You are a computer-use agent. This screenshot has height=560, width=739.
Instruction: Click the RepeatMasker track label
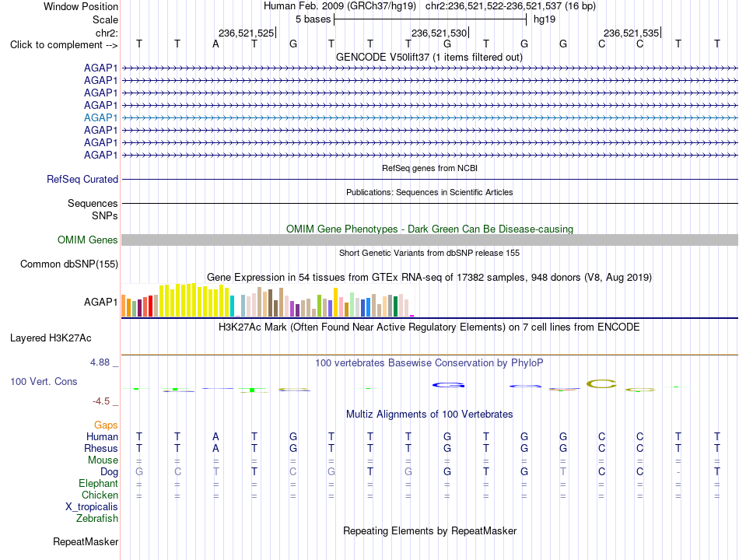tap(86, 542)
